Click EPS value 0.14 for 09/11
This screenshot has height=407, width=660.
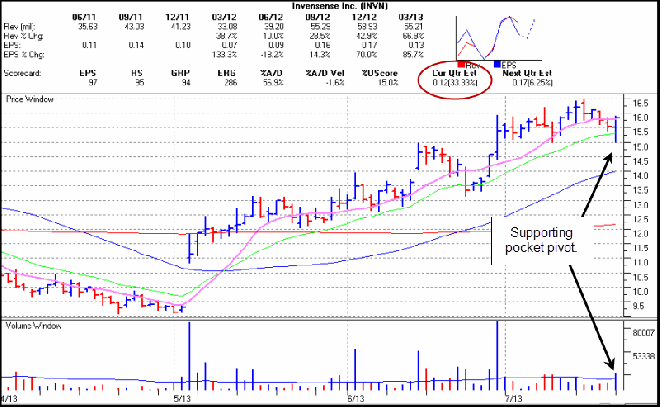pos(136,45)
